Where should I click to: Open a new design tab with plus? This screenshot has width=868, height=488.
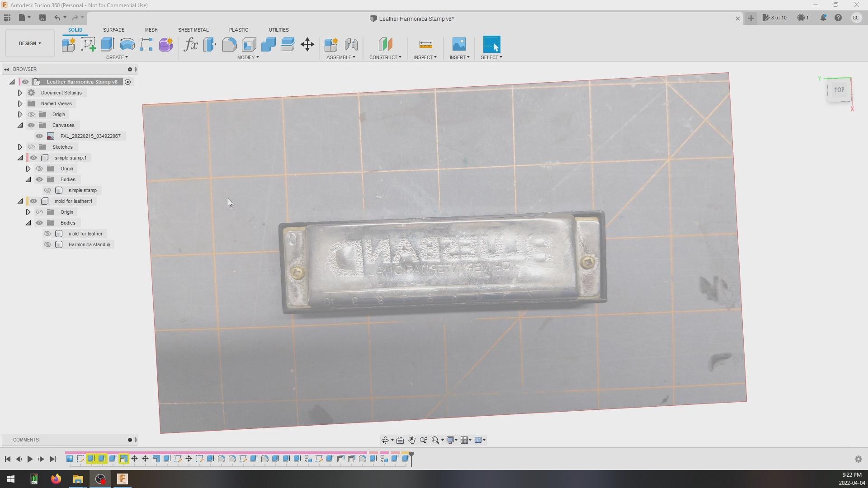751,18
